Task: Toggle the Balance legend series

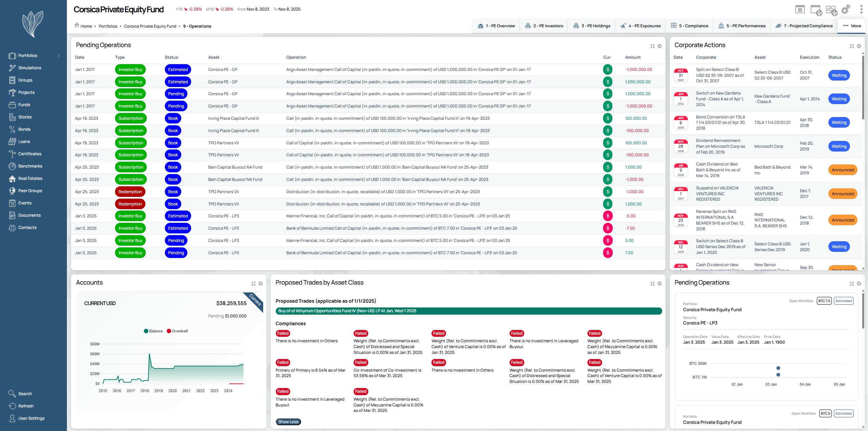Action: point(153,331)
